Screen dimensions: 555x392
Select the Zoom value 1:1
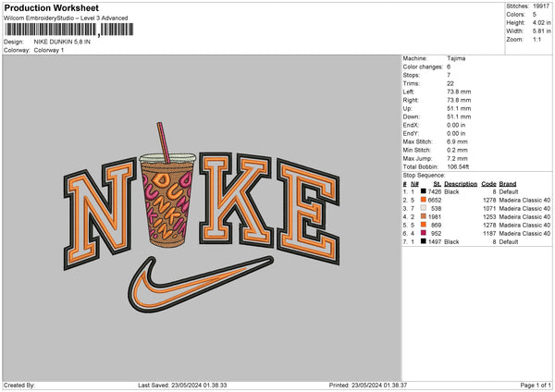click(536, 39)
